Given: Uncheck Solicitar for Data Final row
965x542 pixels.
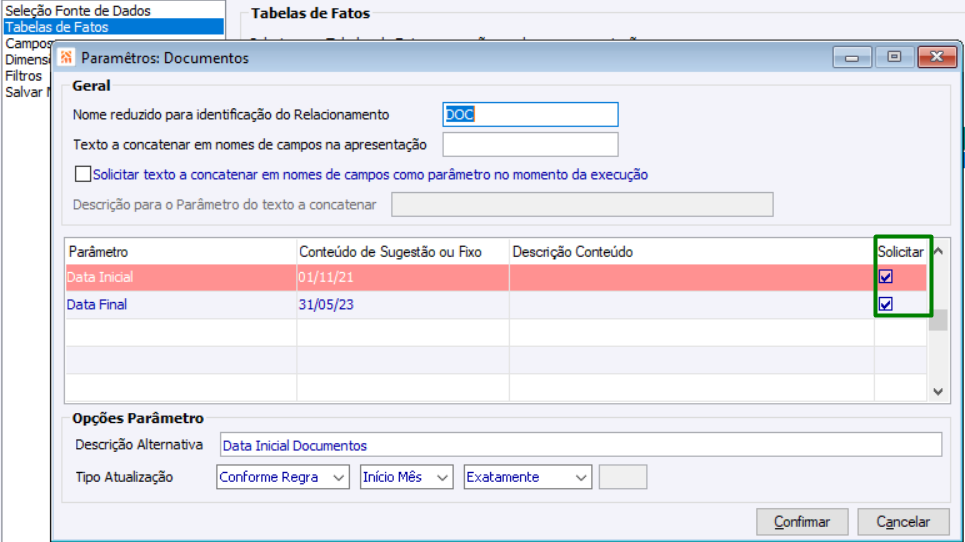Looking at the screenshot, I should tap(886, 304).
